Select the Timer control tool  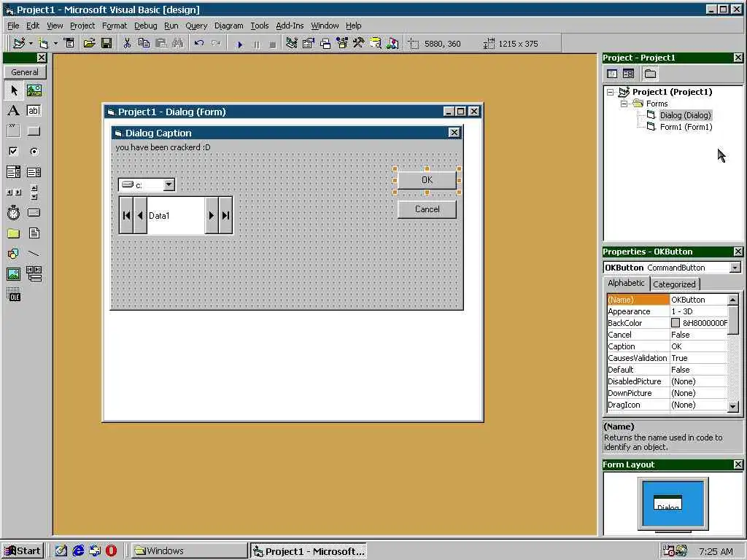coord(14,212)
